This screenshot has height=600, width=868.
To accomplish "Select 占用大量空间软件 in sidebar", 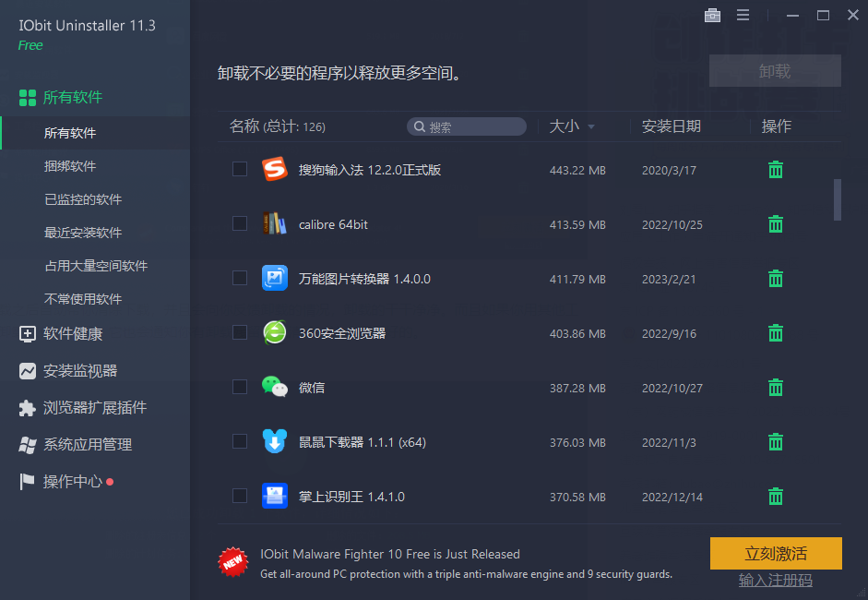I will tap(95, 266).
